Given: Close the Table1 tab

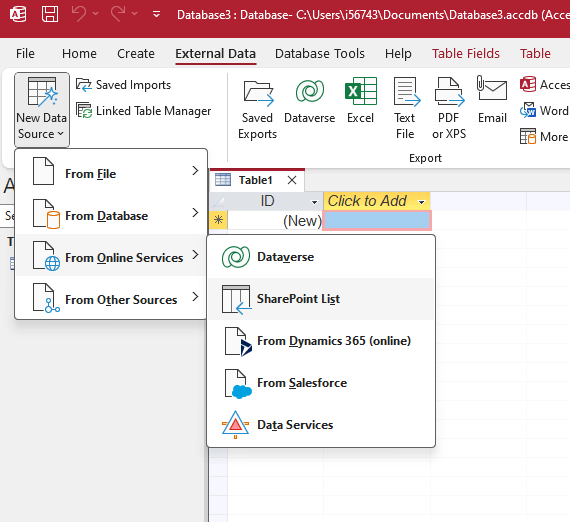Looking at the screenshot, I should 292,180.
